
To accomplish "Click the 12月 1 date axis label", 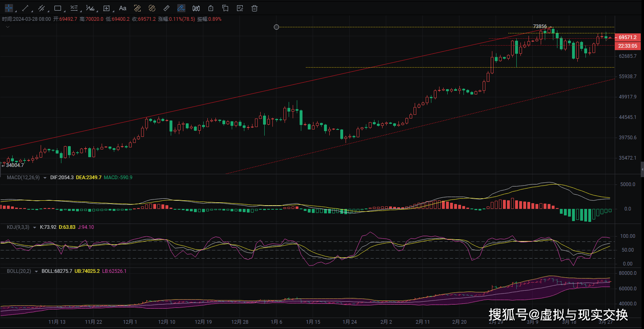I will pyautogui.click(x=130, y=322).
